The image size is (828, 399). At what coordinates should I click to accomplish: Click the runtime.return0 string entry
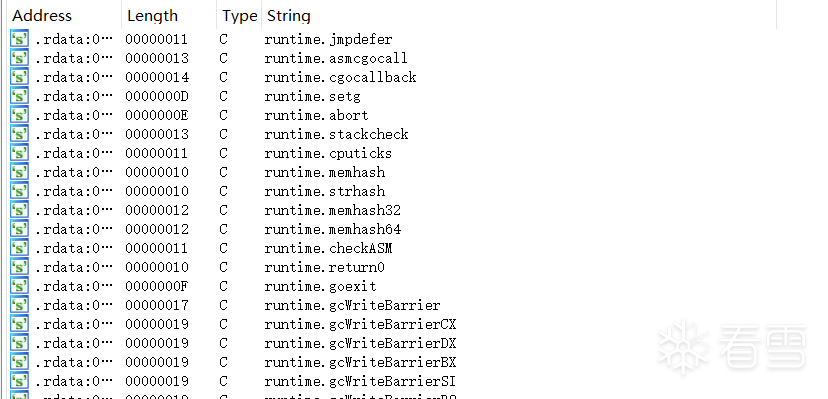click(x=325, y=267)
